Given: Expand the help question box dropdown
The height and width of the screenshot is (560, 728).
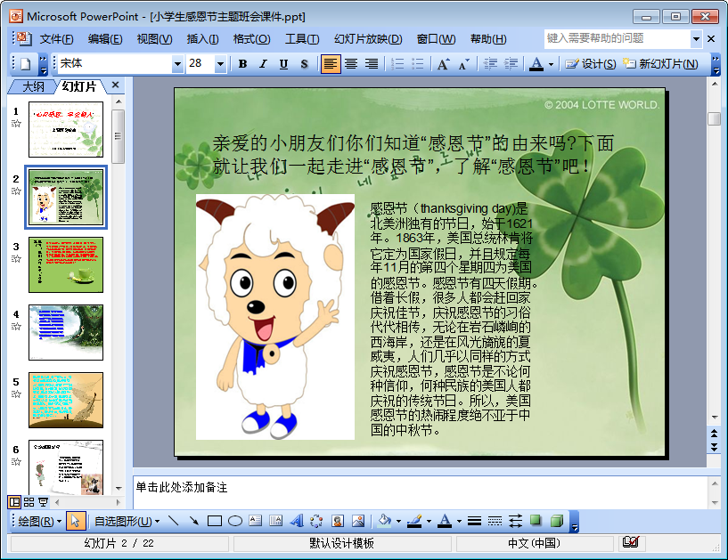Looking at the screenshot, I should pos(696,39).
